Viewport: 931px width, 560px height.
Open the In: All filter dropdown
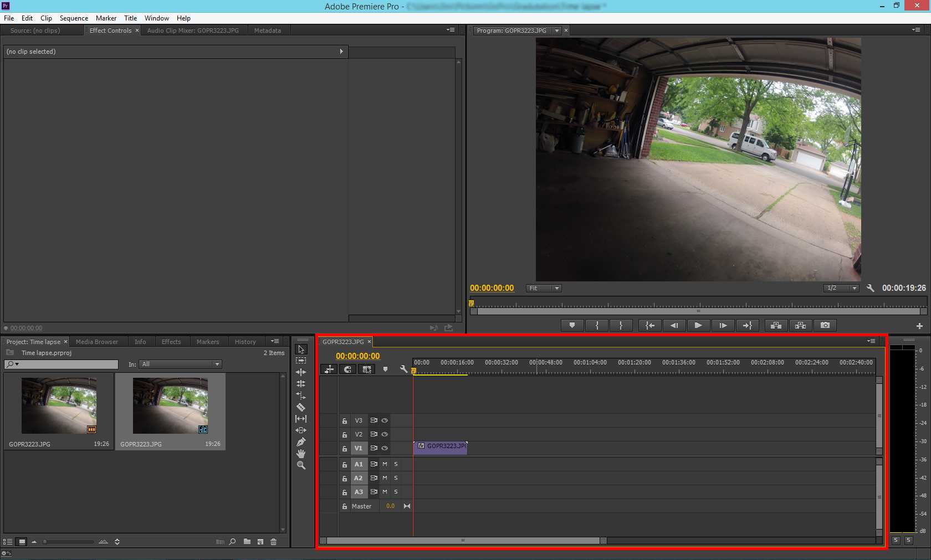[181, 364]
